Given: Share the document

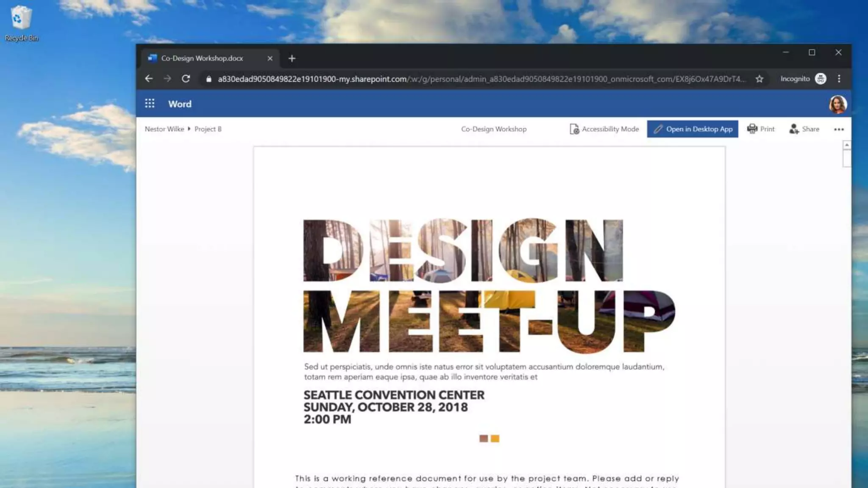Looking at the screenshot, I should (x=804, y=129).
